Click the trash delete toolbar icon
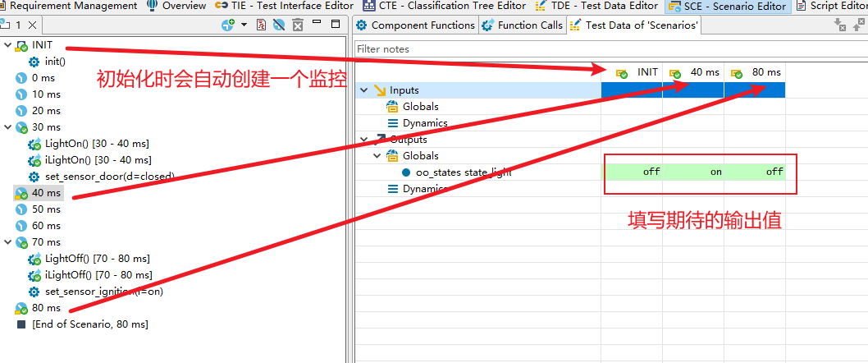Image resolution: width=868 pixels, height=363 pixels. (x=298, y=25)
